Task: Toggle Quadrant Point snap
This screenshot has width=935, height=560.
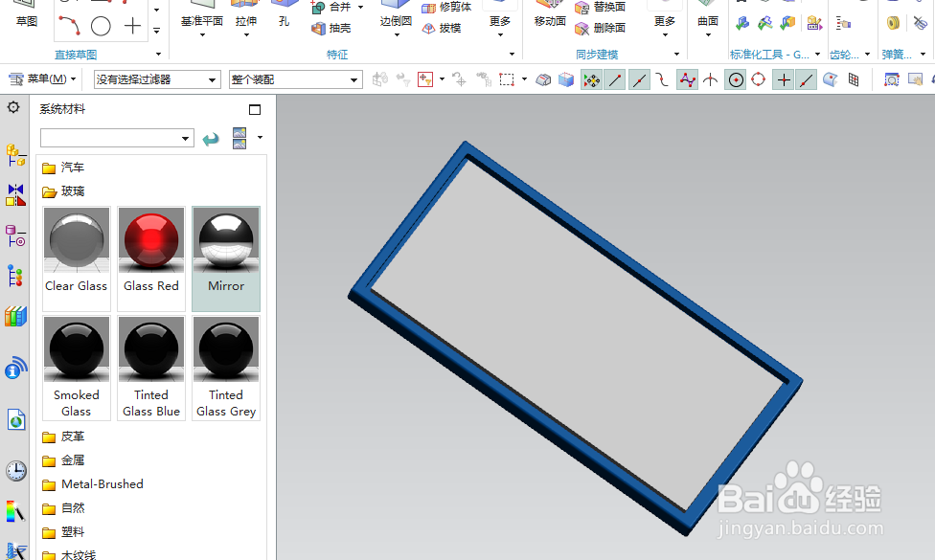Action: [759, 79]
